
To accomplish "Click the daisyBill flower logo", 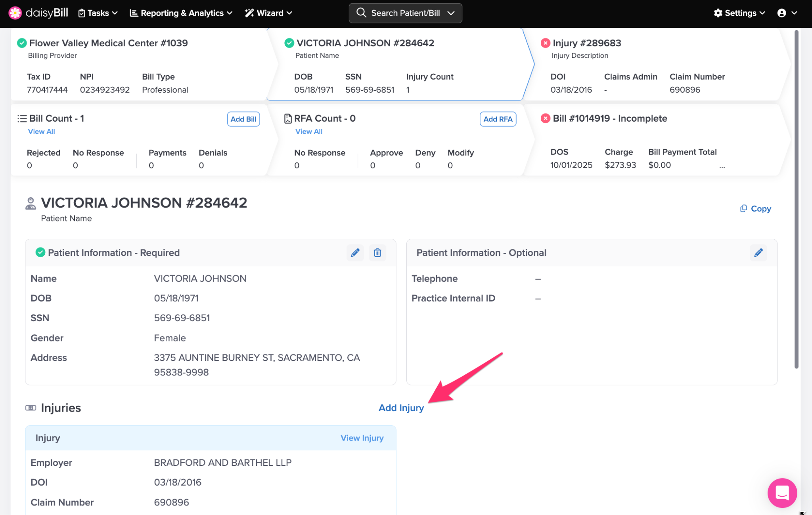I will (15, 13).
